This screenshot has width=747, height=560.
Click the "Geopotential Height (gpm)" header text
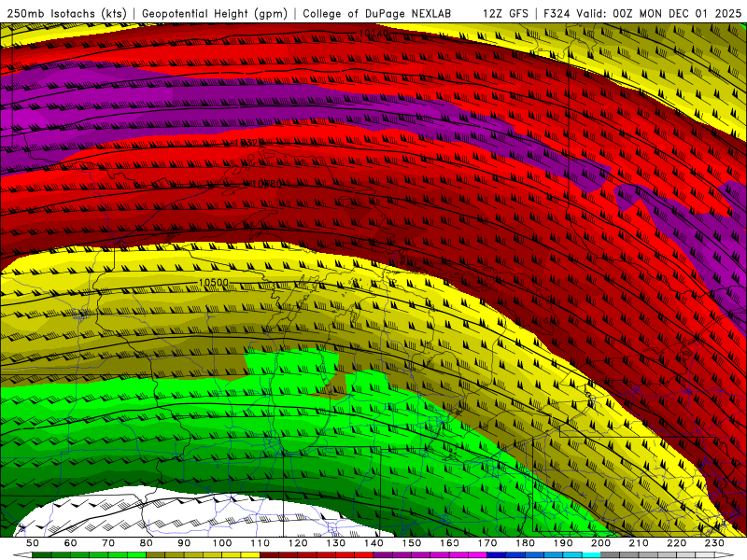pyautogui.click(x=215, y=13)
